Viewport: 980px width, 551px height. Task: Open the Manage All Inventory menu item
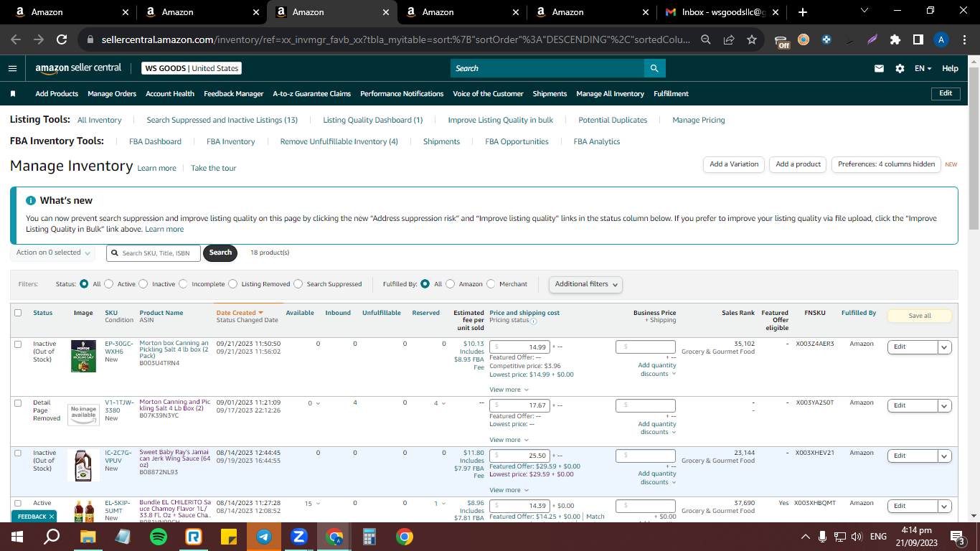click(610, 94)
